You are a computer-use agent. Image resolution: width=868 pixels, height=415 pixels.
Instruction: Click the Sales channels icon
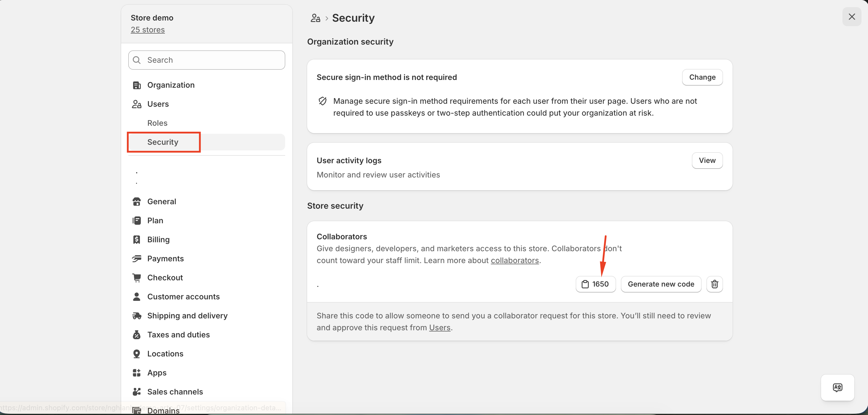coord(136,392)
